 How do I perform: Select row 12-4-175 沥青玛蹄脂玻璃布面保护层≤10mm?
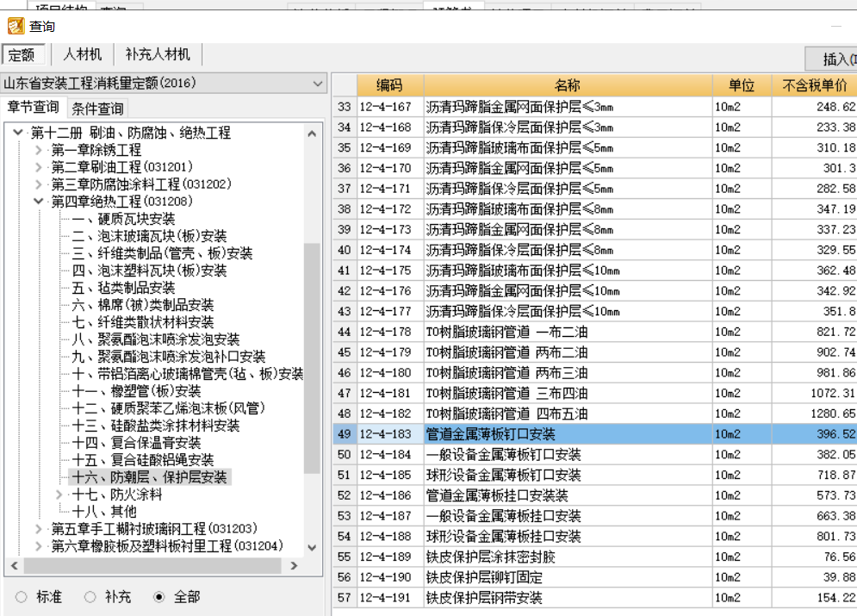[594, 271]
